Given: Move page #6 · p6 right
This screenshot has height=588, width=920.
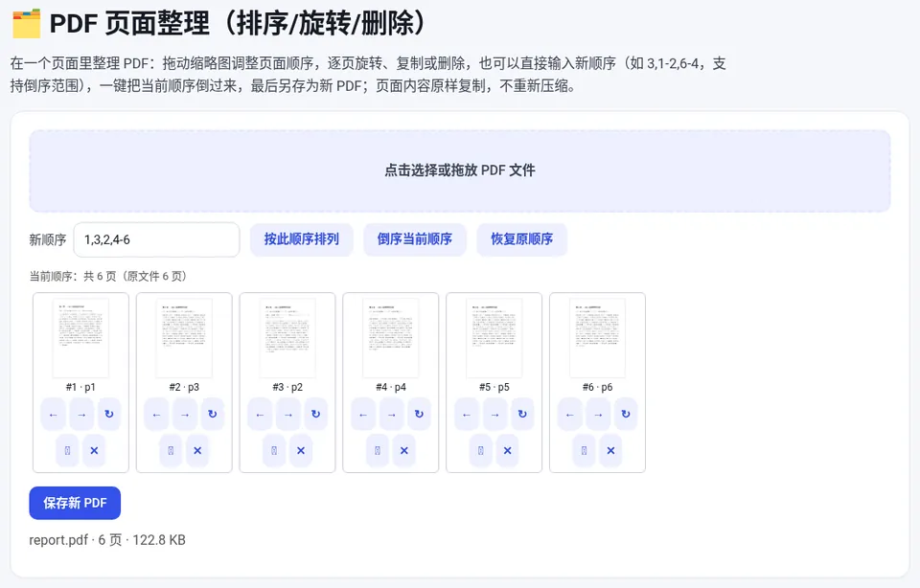Looking at the screenshot, I should pyautogui.click(x=598, y=415).
